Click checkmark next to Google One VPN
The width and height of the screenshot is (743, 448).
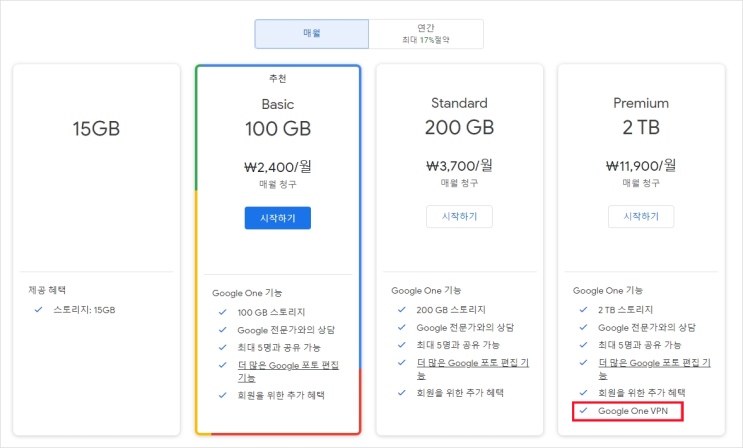click(x=583, y=411)
